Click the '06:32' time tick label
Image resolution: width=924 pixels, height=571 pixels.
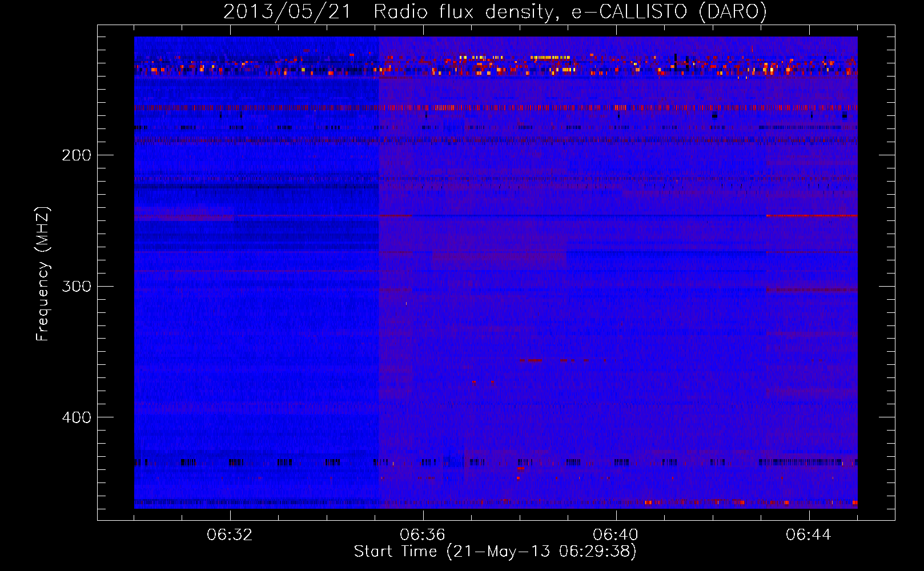coord(230,535)
